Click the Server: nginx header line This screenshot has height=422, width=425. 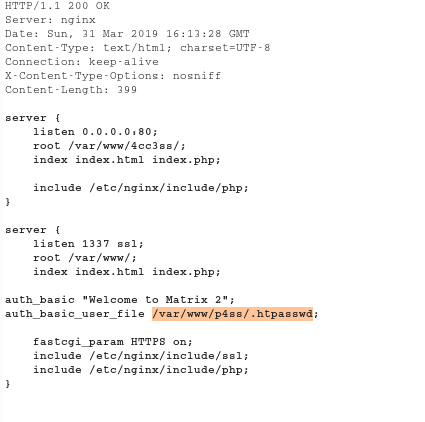coord(50,20)
